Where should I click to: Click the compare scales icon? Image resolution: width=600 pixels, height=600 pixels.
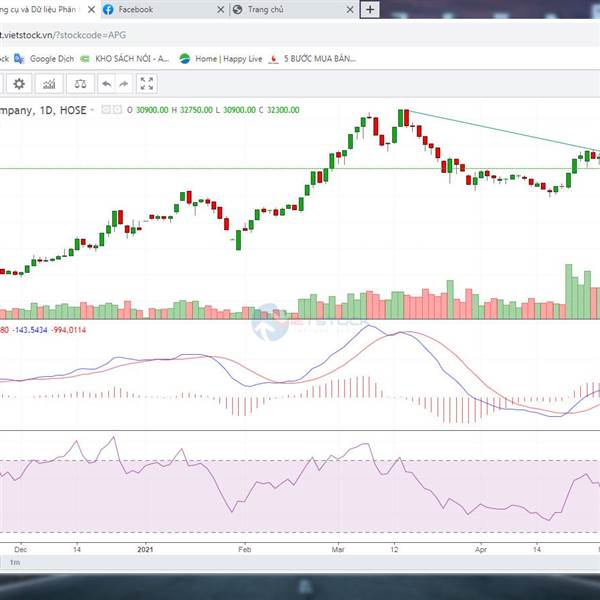coord(80,83)
